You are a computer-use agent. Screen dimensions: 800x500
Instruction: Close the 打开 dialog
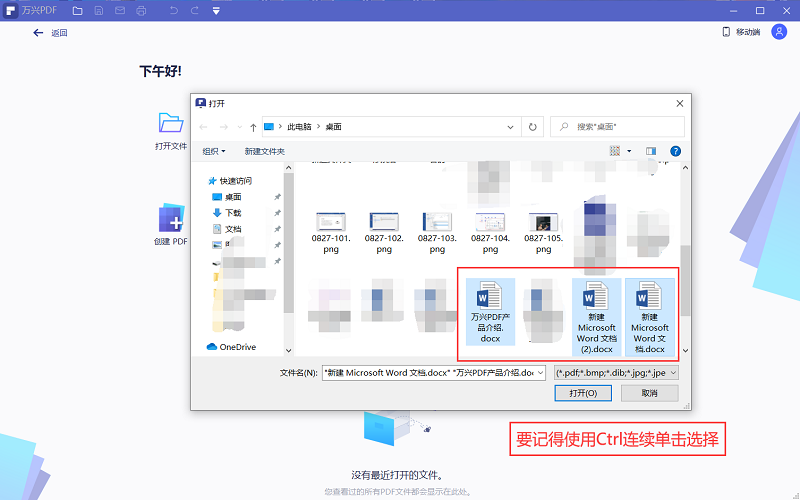tap(680, 104)
